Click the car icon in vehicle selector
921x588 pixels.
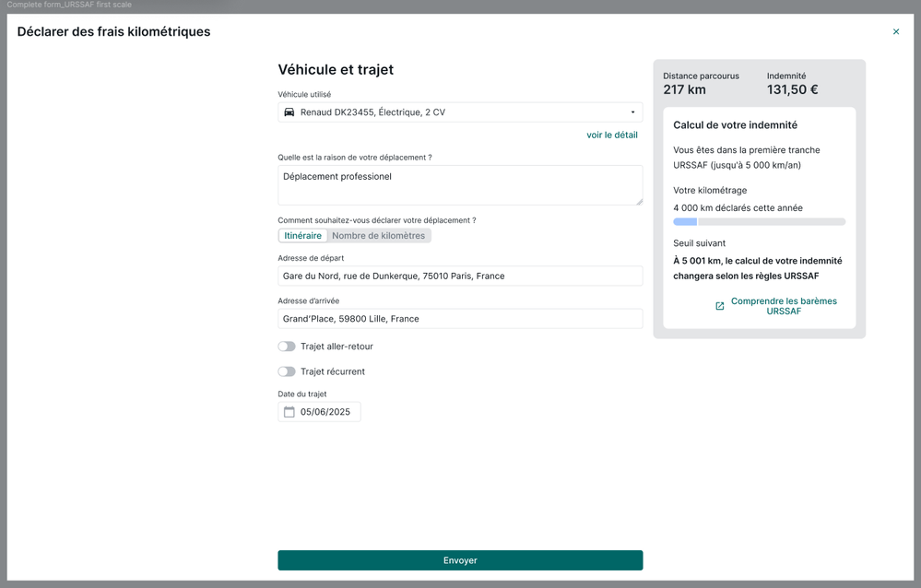coord(289,112)
